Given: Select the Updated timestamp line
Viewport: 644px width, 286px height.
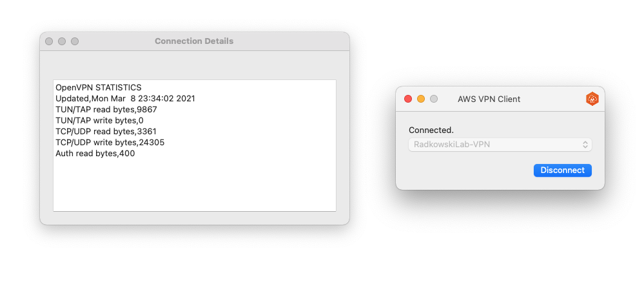Looking at the screenshot, I should tap(125, 99).
